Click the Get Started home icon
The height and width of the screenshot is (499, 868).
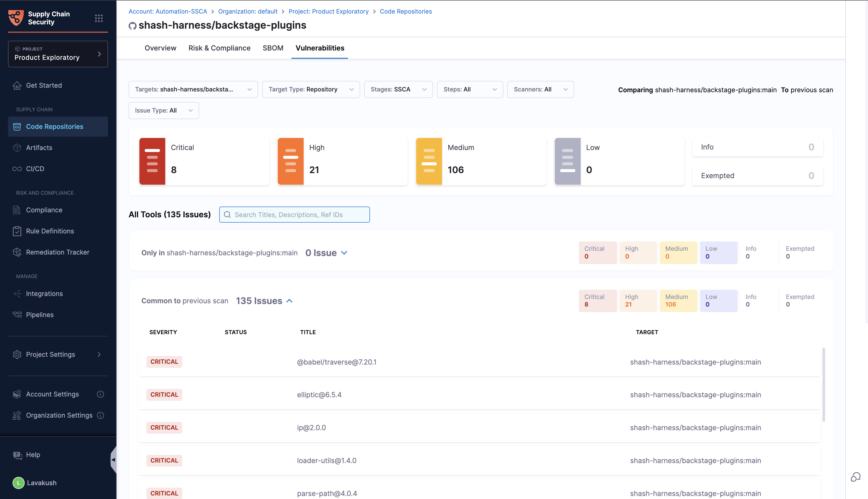(x=17, y=85)
